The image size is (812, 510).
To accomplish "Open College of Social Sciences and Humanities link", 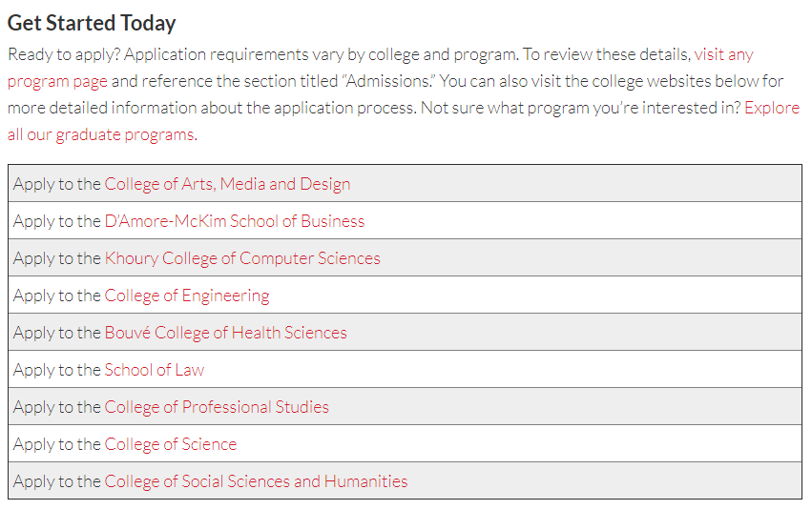I will coord(256,482).
